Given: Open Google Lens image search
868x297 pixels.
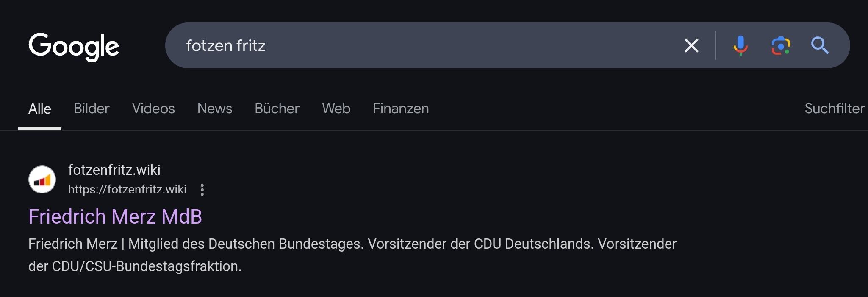Looking at the screenshot, I should 780,45.
